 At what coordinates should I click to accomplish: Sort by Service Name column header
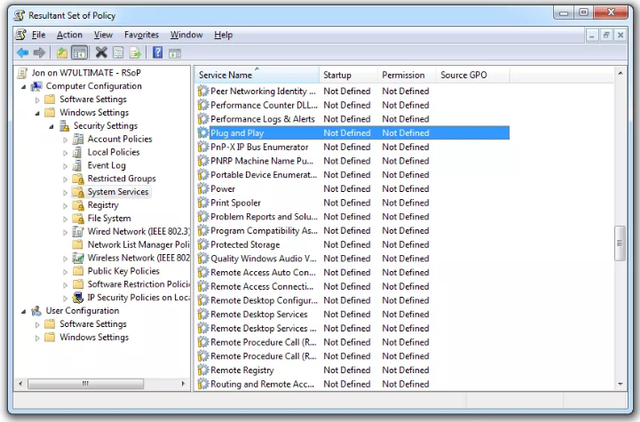[x=257, y=75]
